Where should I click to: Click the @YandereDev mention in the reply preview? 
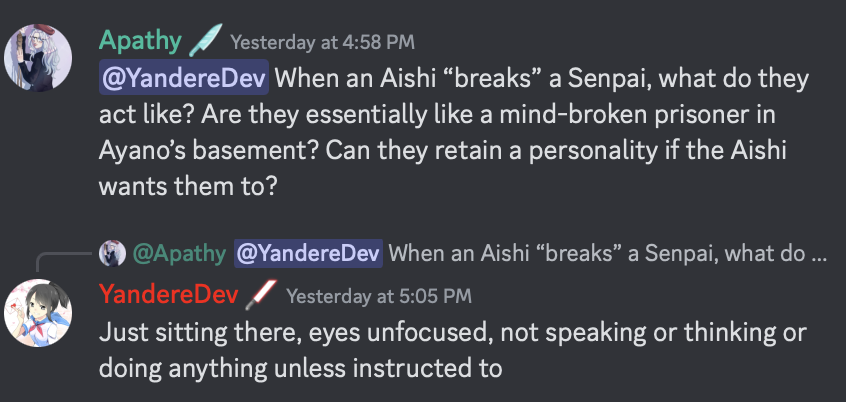click(308, 254)
